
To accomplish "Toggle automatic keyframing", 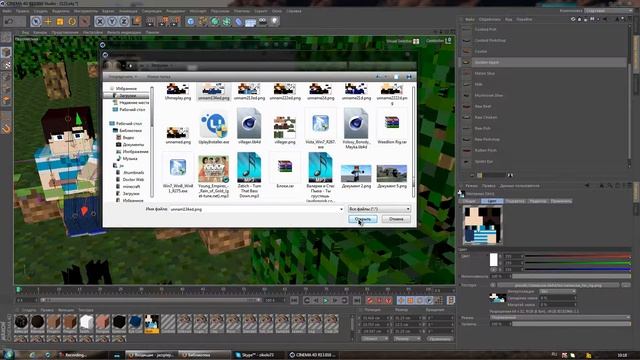I will [x=379, y=300].
